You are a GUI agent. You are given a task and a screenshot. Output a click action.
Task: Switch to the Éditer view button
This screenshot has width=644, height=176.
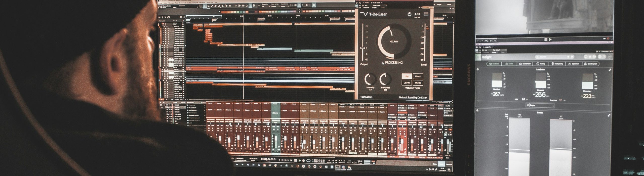pos(435,164)
